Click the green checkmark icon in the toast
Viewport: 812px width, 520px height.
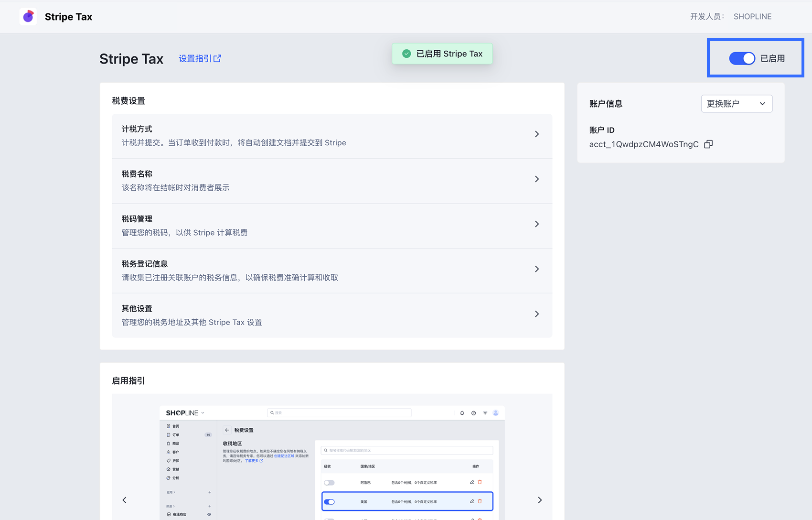click(x=406, y=54)
